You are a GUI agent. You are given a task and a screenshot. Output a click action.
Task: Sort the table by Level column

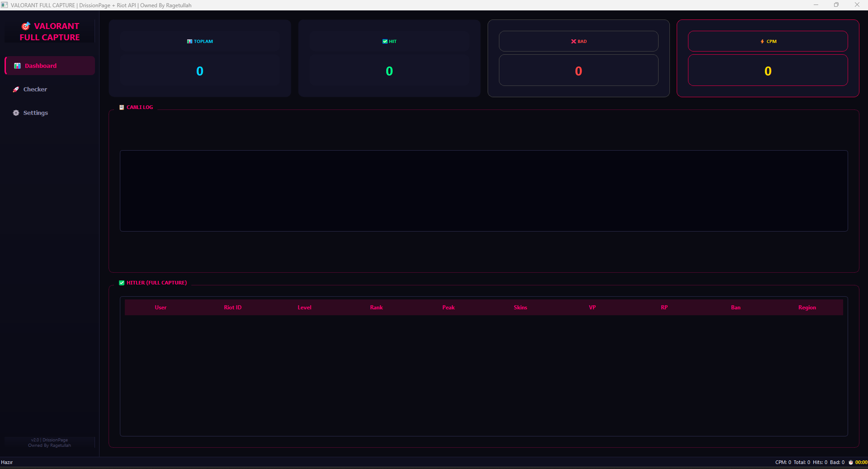pyautogui.click(x=304, y=308)
